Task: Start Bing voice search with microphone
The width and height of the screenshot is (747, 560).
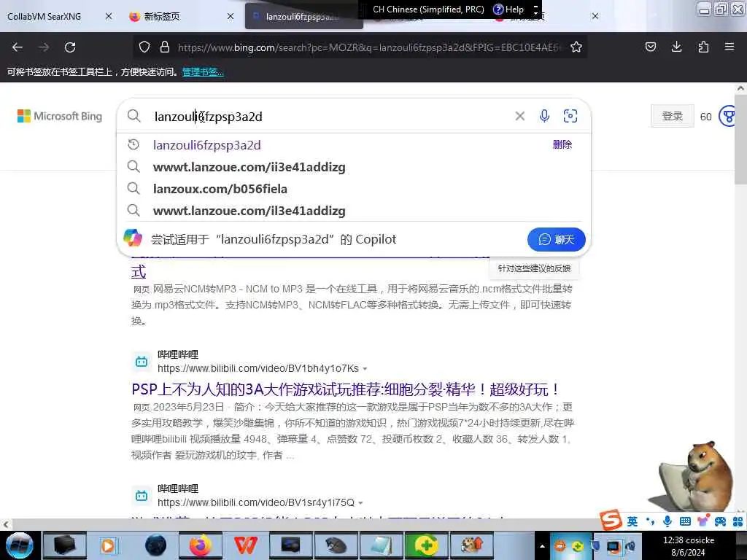Action: point(544,116)
